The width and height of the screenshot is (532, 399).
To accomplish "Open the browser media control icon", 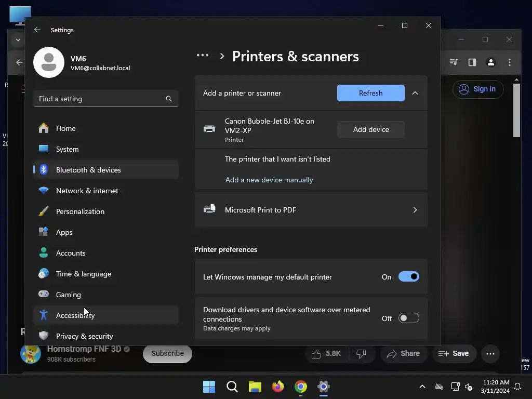I will (454, 62).
